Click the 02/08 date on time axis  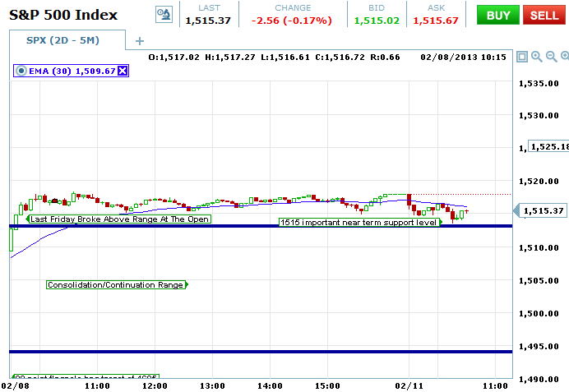tap(16, 385)
